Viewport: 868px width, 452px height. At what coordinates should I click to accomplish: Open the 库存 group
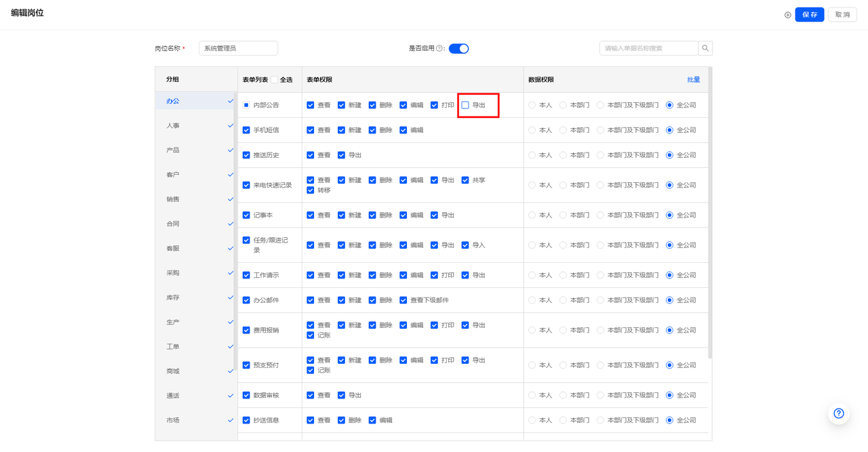196,297
